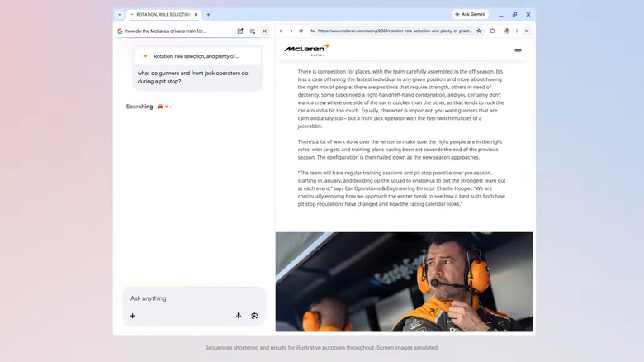Open the browser profile avatar

tap(507, 31)
